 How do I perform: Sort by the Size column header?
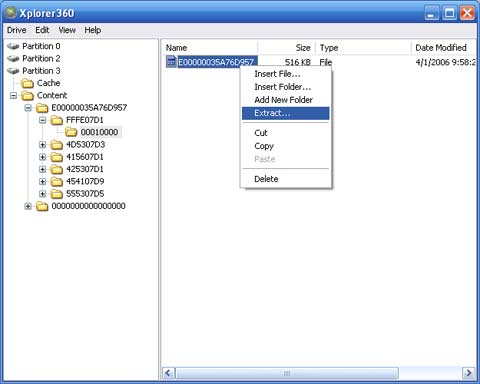pyautogui.click(x=286, y=48)
